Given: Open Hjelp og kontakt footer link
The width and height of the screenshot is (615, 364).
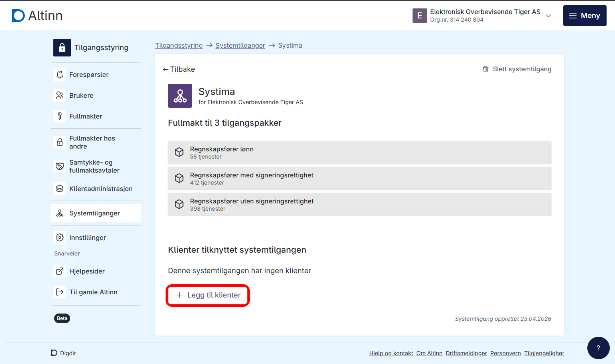Looking at the screenshot, I should pyautogui.click(x=391, y=353).
